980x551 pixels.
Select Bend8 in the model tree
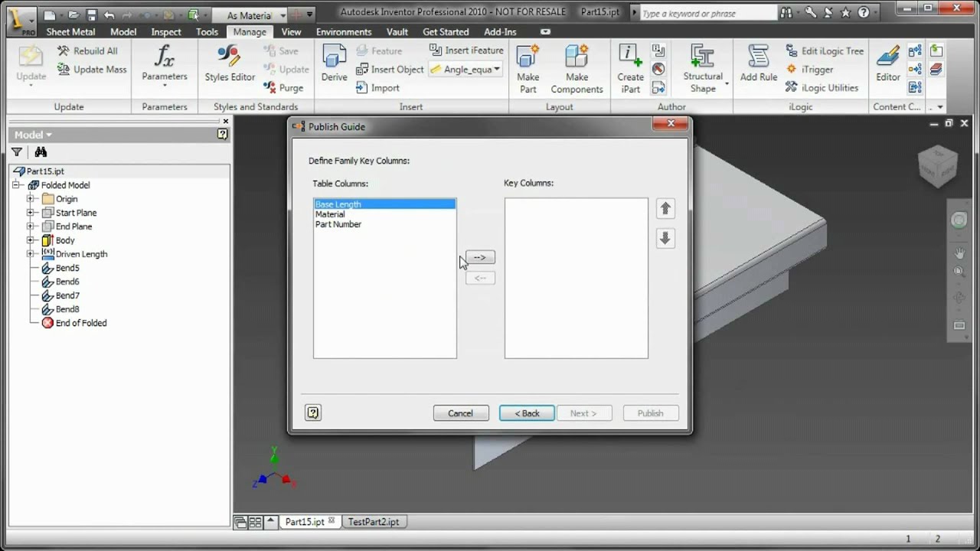[x=67, y=309]
